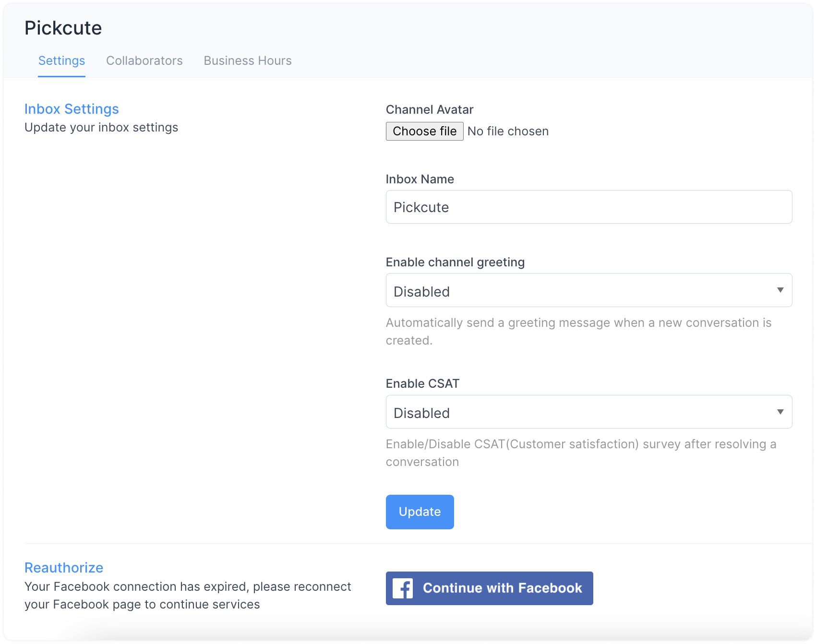
Task: Click the Facebook logo icon
Action: pyautogui.click(x=402, y=588)
